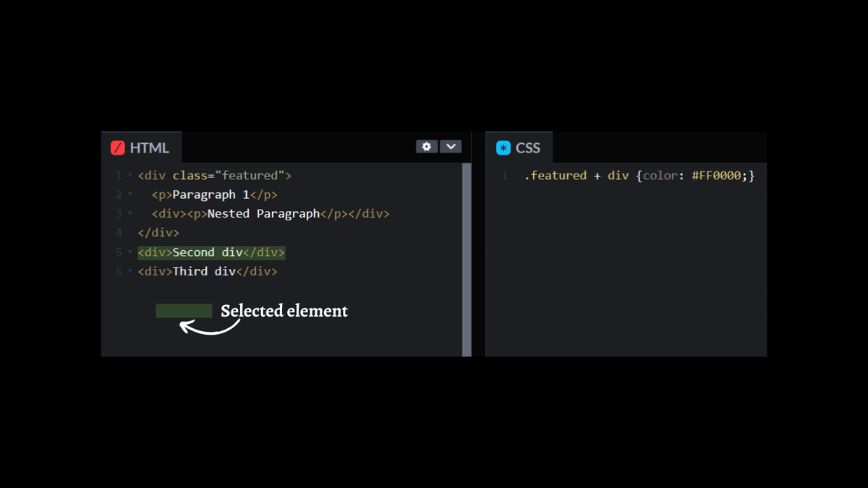Fold line 5 using its gutter arrow

click(130, 252)
